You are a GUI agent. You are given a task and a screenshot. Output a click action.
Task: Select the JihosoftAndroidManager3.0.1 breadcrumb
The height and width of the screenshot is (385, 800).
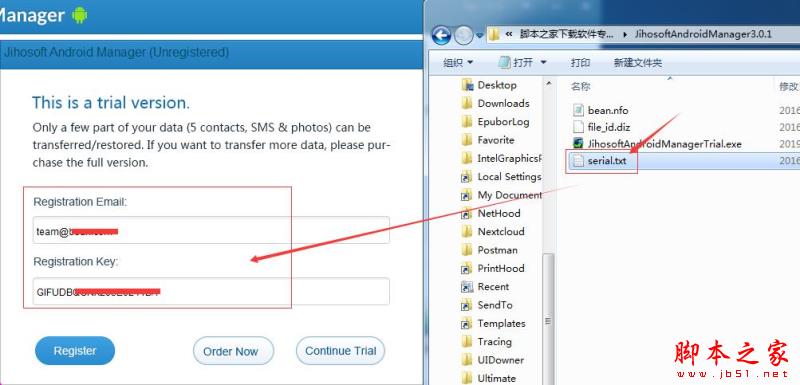(x=703, y=34)
